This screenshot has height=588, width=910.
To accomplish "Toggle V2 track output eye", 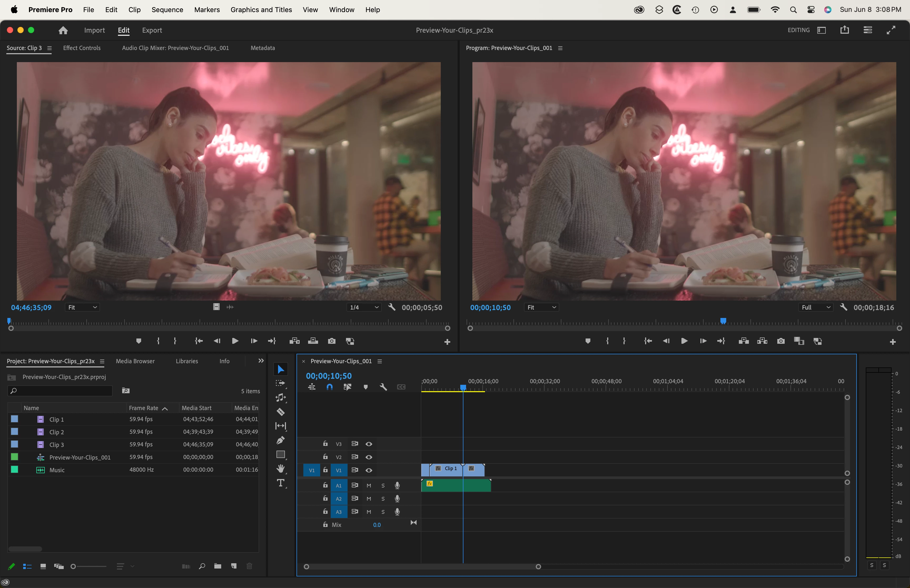I will tap(369, 457).
